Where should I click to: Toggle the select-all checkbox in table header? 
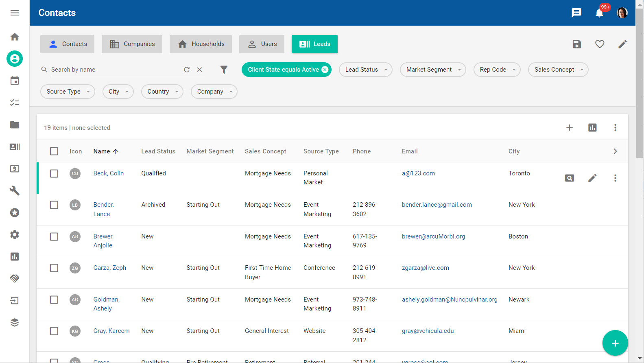[x=54, y=151]
